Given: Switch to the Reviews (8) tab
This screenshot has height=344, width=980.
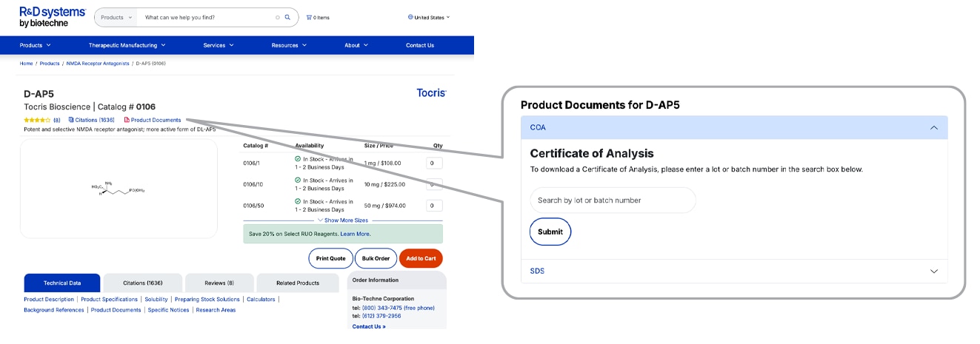Looking at the screenshot, I should tap(219, 283).
